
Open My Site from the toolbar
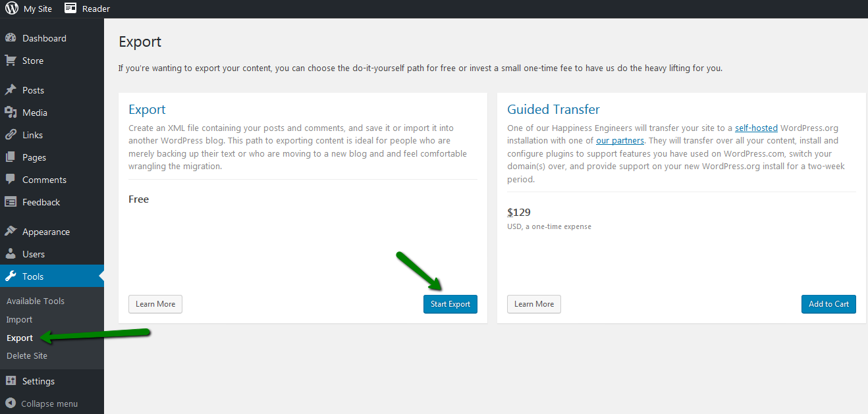38,9
